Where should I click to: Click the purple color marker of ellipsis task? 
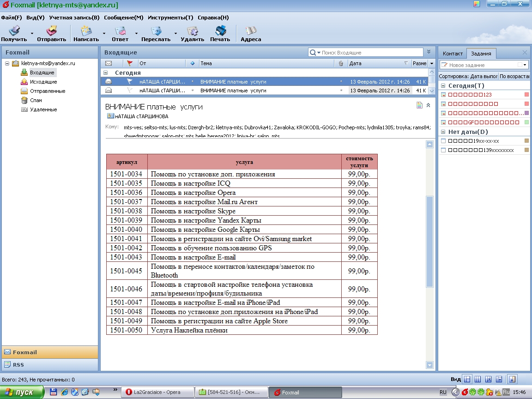pyautogui.click(x=526, y=113)
